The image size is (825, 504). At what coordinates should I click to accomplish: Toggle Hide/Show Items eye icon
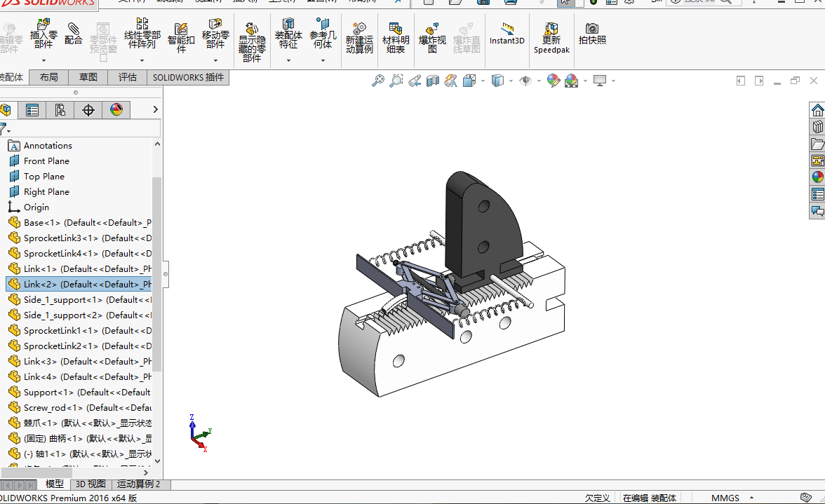tap(525, 81)
